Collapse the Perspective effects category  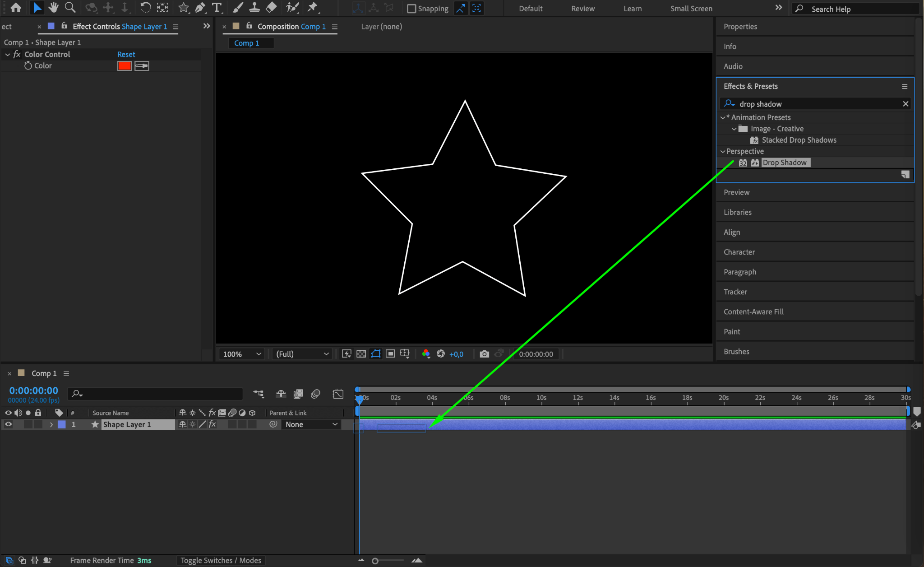[x=723, y=152]
